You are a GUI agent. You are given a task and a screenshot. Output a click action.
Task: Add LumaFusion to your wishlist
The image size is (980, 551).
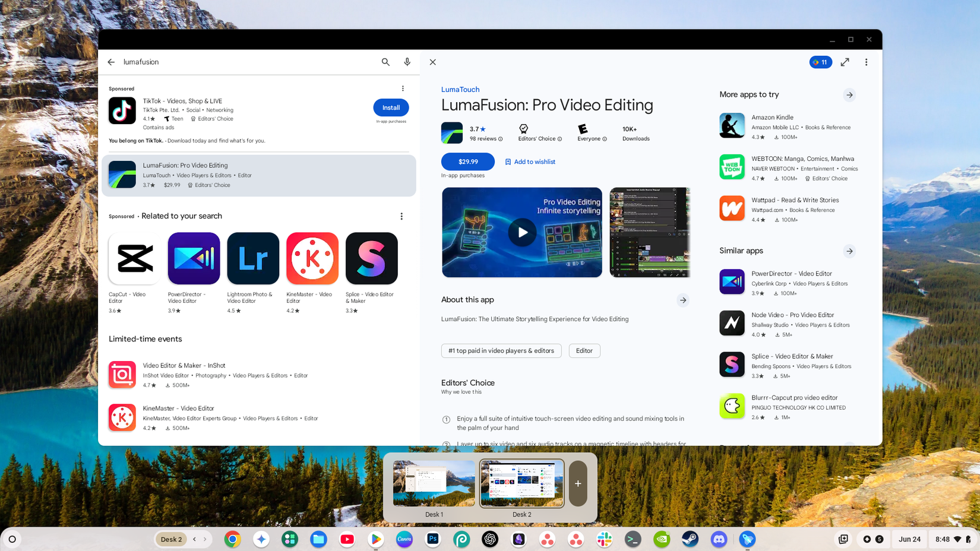coord(530,161)
